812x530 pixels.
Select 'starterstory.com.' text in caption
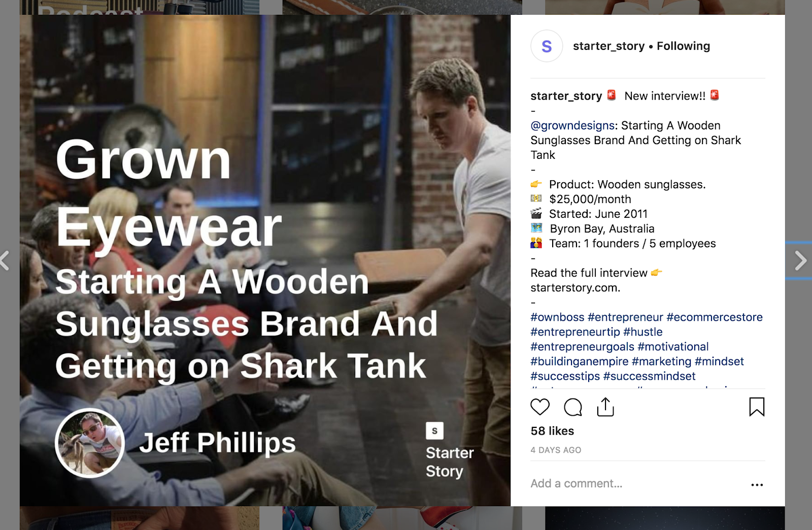(x=575, y=288)
